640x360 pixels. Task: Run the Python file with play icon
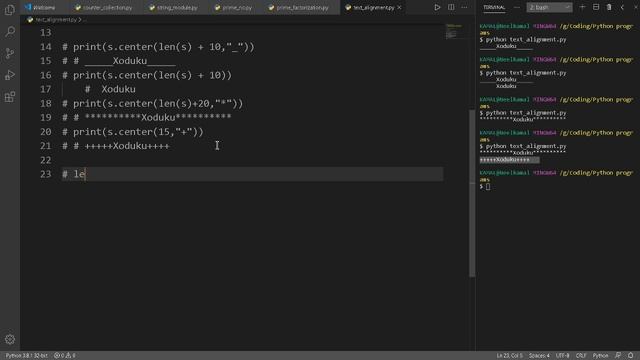pyautogui.click(x=437, y=7)
